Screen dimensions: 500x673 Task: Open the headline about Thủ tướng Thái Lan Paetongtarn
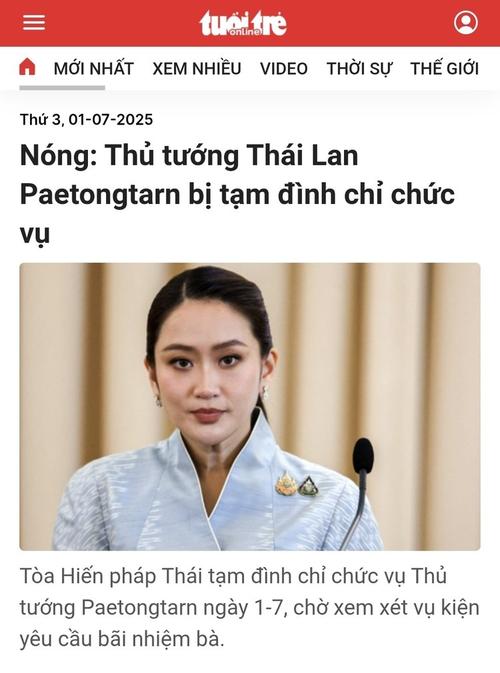237,194
